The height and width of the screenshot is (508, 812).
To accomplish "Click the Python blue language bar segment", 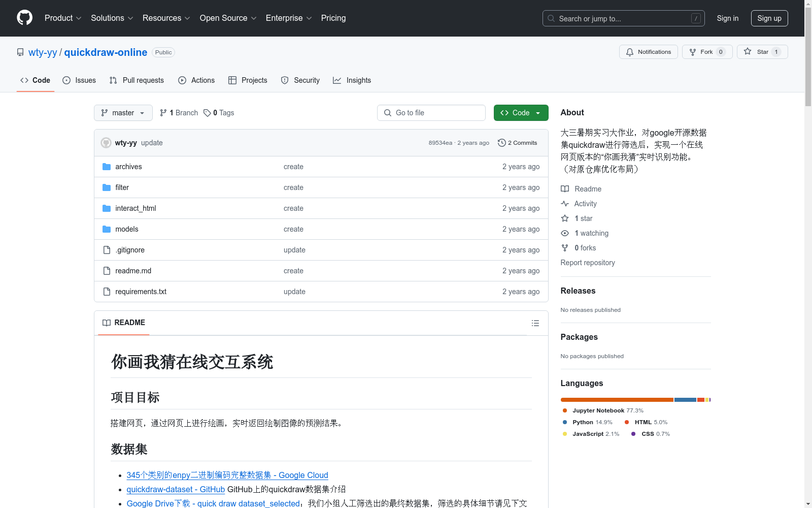I will (685, 400).
